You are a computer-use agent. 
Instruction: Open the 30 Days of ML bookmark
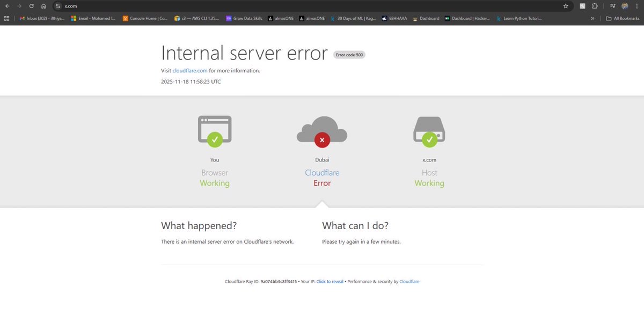(354, 18)
